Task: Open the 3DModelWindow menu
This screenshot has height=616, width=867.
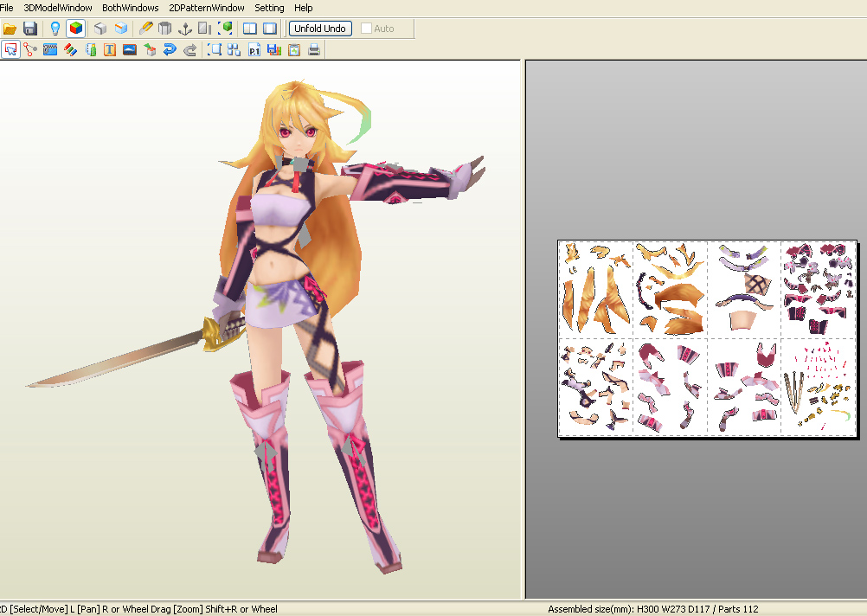Action: tap(58, 8)
